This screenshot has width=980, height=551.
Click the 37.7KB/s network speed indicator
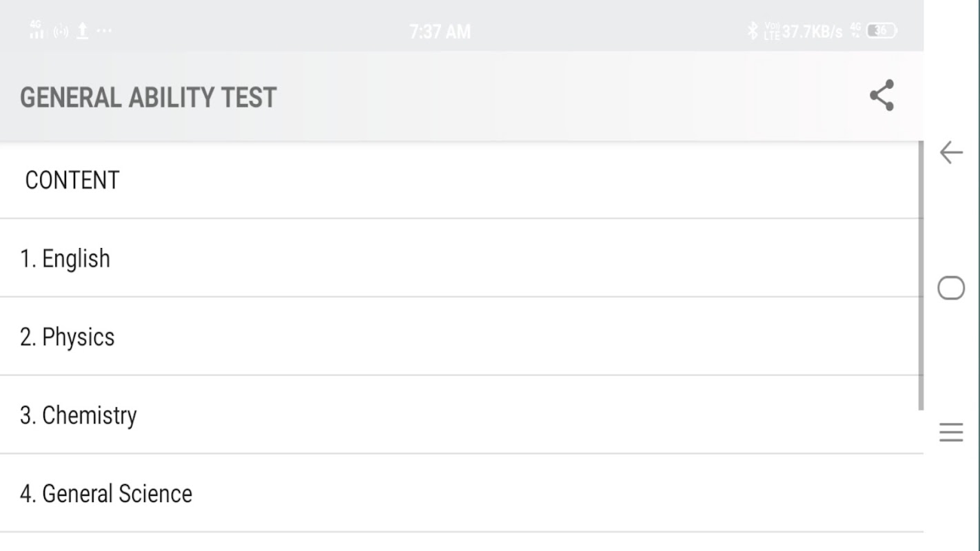pos(812,32)
